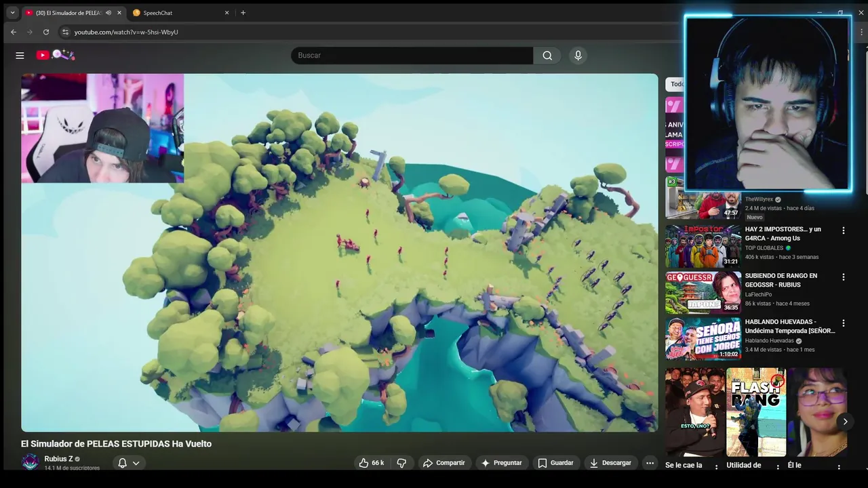Open the TheWillyrex channel name
The width and height of the screenshot is (868, 488).
tap(759, 199)
